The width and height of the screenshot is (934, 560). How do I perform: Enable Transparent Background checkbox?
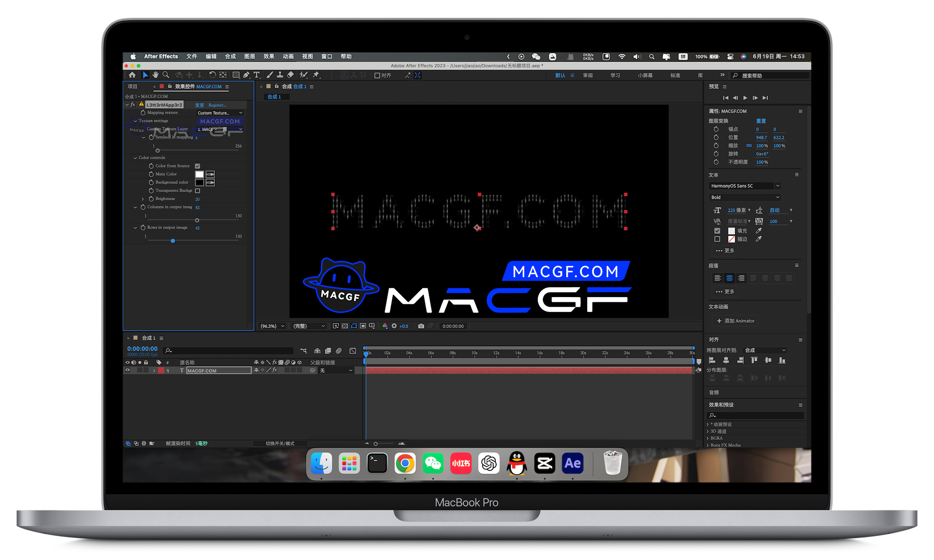click(198, 191)
